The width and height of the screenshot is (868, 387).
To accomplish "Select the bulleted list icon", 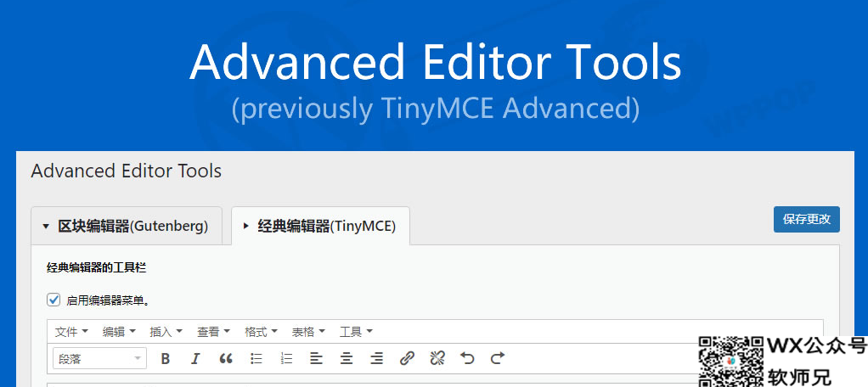I will pyautogui.click(x=256, y=358).
